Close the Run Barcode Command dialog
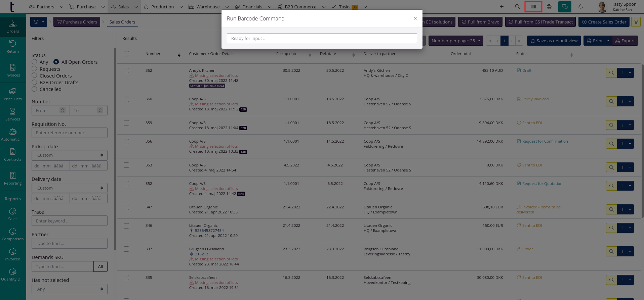 (415, 18)
